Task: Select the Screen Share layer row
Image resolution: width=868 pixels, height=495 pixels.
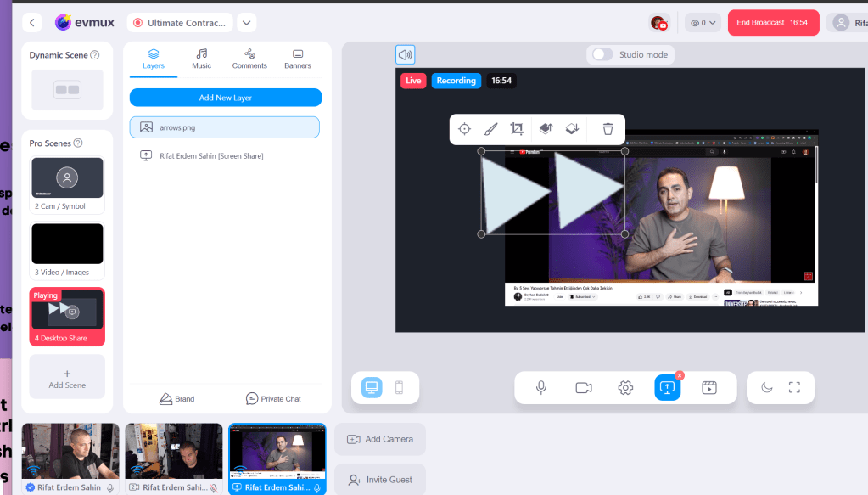Action: tap(225, 155)
